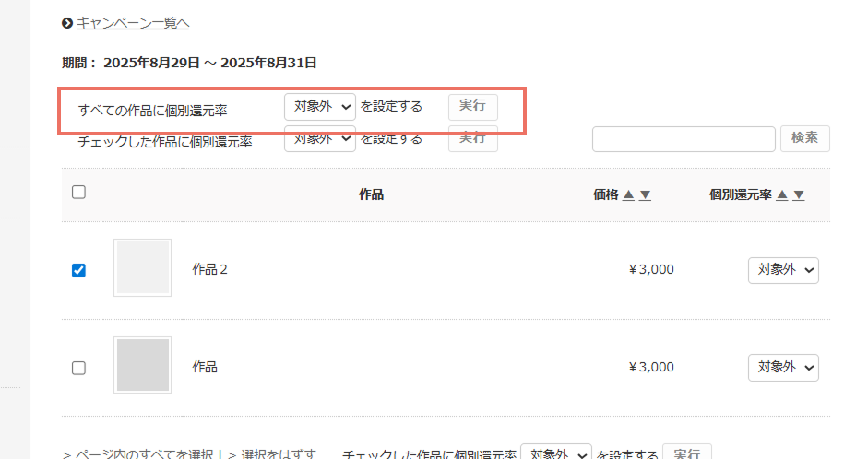
Task: Uncheck the 作品２ row checkbox
Action: 78,270
